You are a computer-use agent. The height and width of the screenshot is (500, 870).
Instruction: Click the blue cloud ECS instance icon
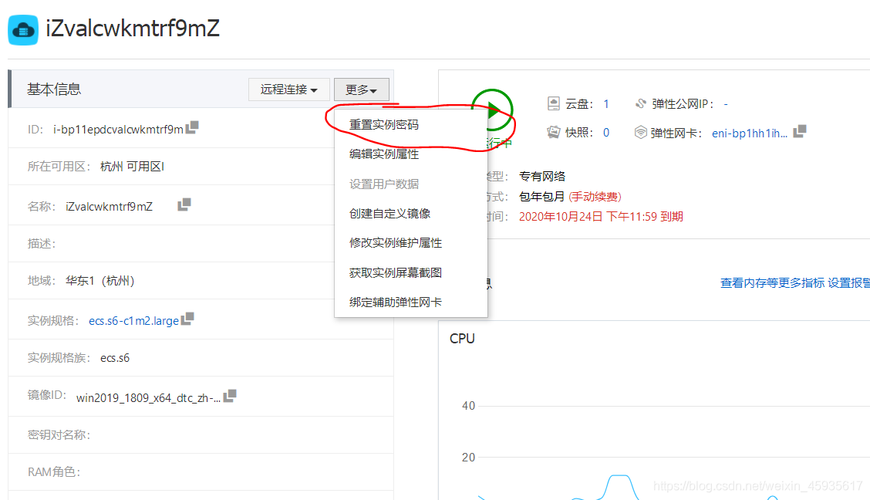click(x=23, y=30)
